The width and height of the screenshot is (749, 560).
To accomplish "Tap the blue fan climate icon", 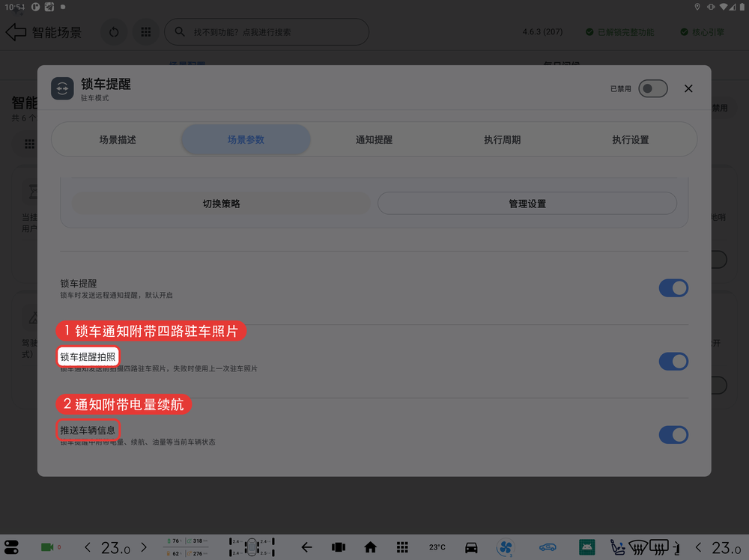I will click(506, 547).
